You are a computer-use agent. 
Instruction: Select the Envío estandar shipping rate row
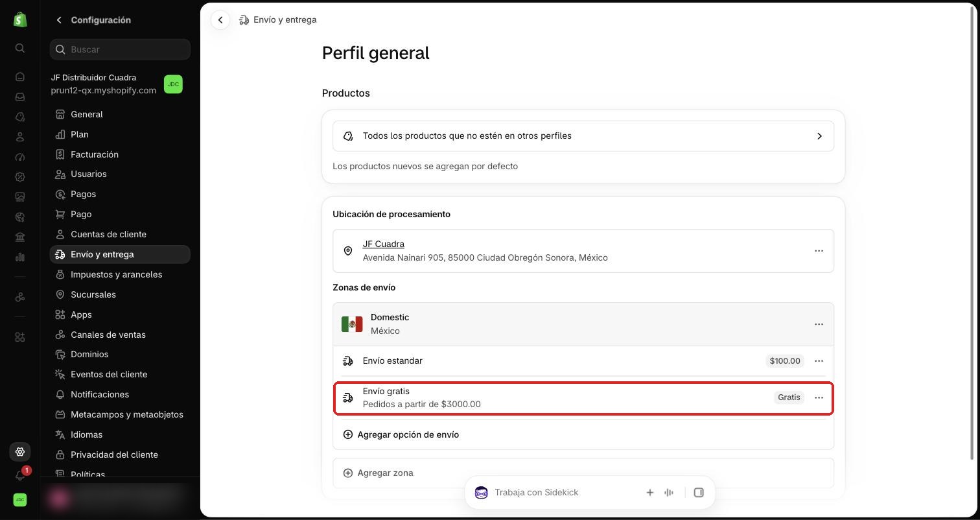click(583, 361)
